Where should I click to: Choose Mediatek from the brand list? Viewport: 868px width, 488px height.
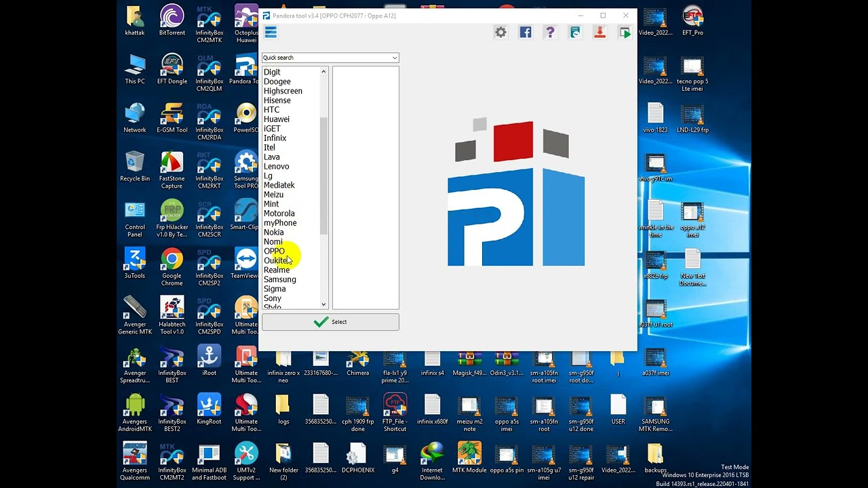point(279,185)
